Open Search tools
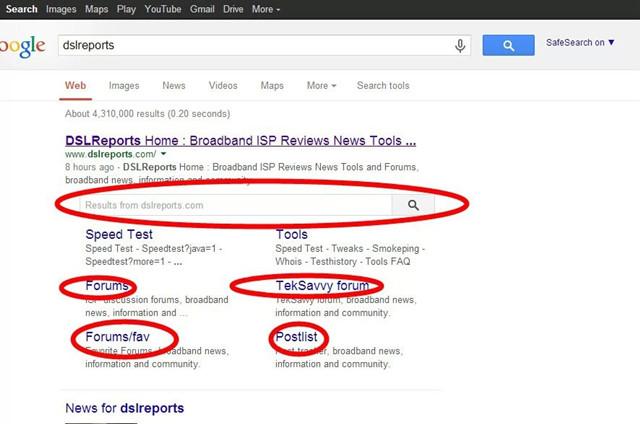This screenshot has width=640, height=424. (x=383, y=85)
